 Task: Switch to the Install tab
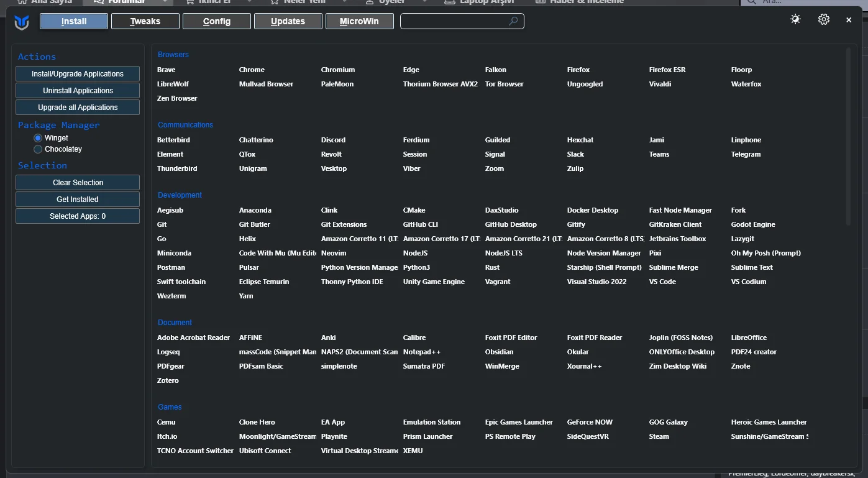click(74, 21)
